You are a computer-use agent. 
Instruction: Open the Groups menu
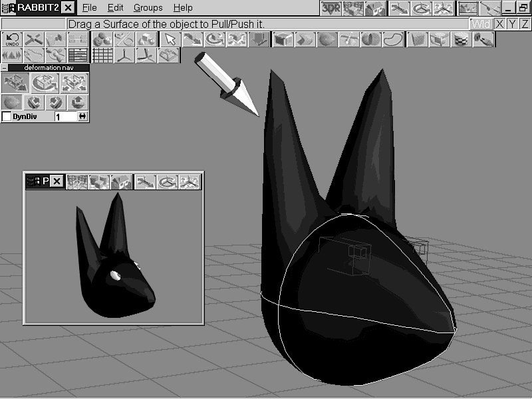coord(148,8)
